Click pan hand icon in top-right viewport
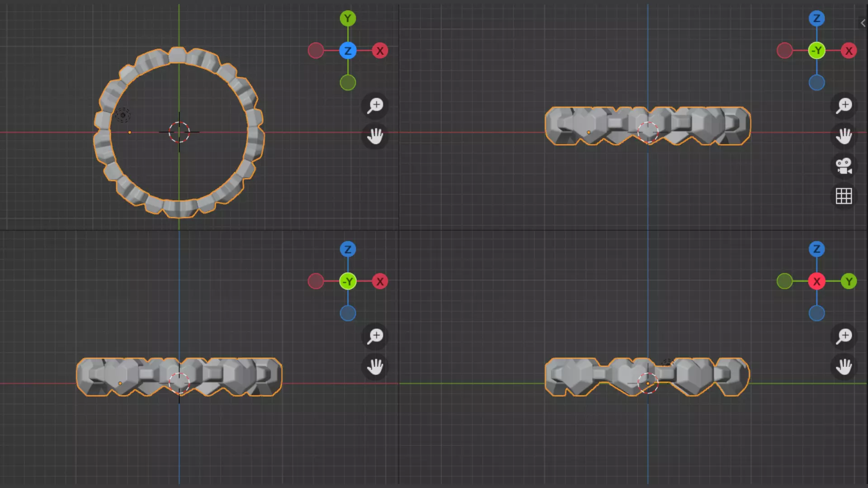Image resolution: width=868 pixels, height=488 pixels. pyautogui.click(x=844, y=136)
